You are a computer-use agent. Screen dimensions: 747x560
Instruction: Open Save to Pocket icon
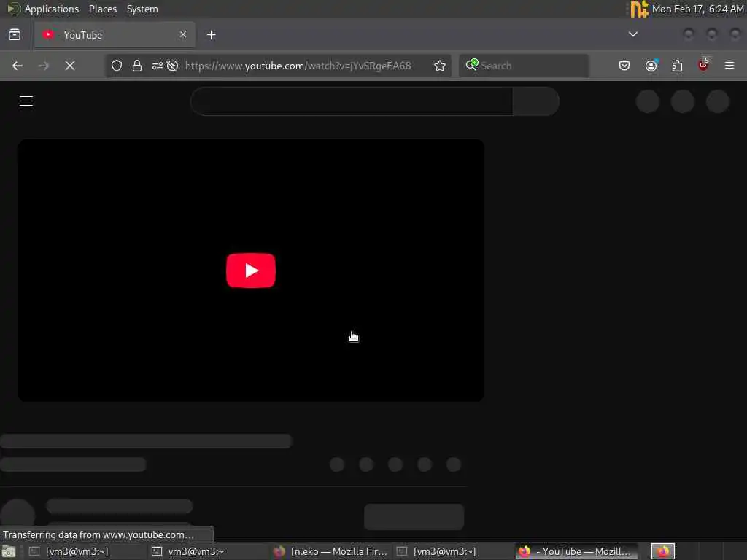pos(624,66)
